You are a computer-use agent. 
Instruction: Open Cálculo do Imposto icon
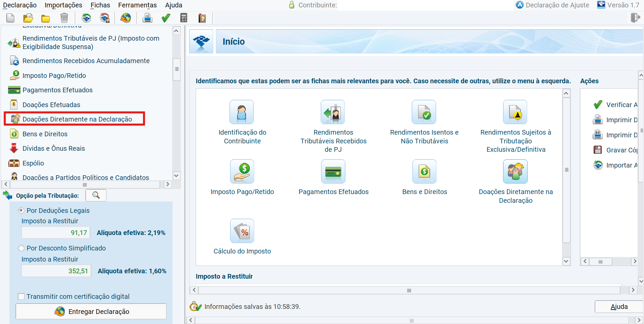pyautogui.click(x=242, y=231)
